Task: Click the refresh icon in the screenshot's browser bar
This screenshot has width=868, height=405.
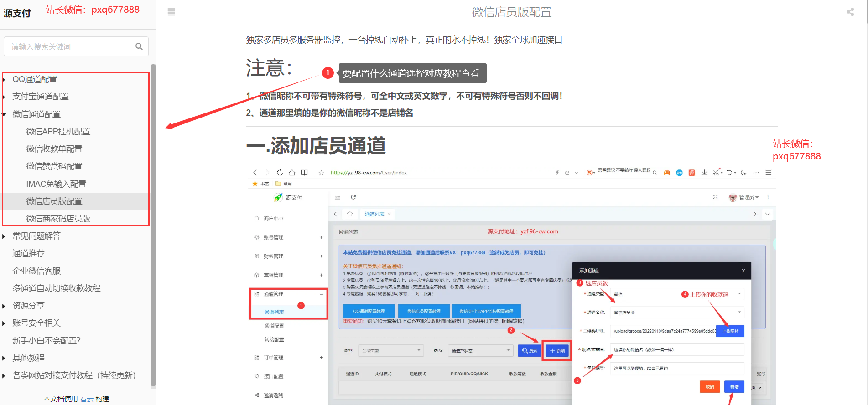Action: pyautogui.click(x=280, y=173)
